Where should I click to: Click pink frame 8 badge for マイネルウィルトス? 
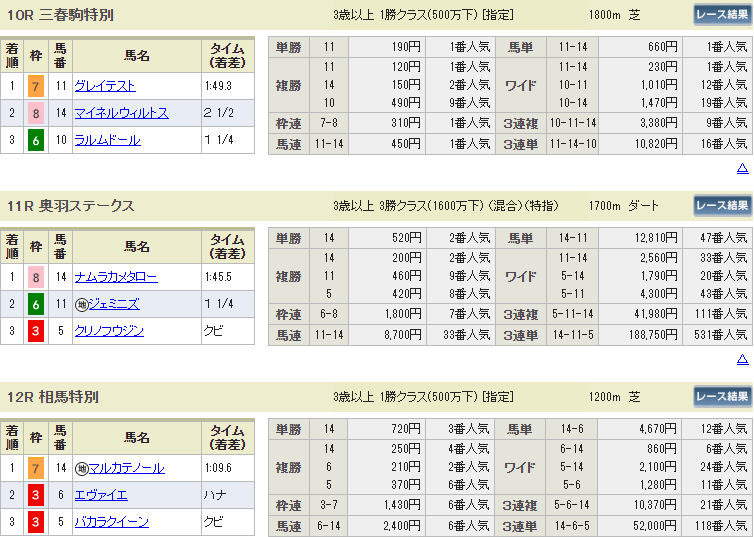(36, 113)
